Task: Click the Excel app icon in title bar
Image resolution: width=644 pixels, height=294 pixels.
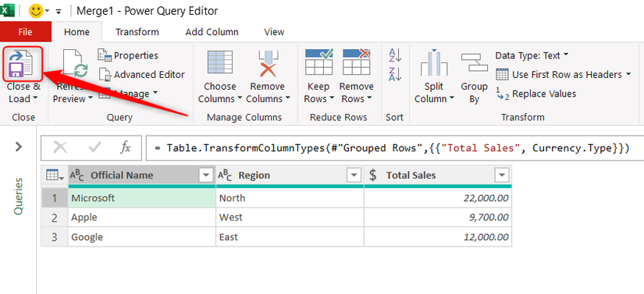Action: 7,10
